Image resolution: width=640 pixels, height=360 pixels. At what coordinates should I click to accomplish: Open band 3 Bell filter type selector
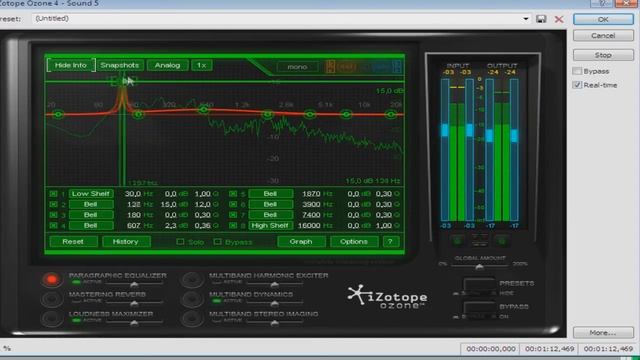91,215
